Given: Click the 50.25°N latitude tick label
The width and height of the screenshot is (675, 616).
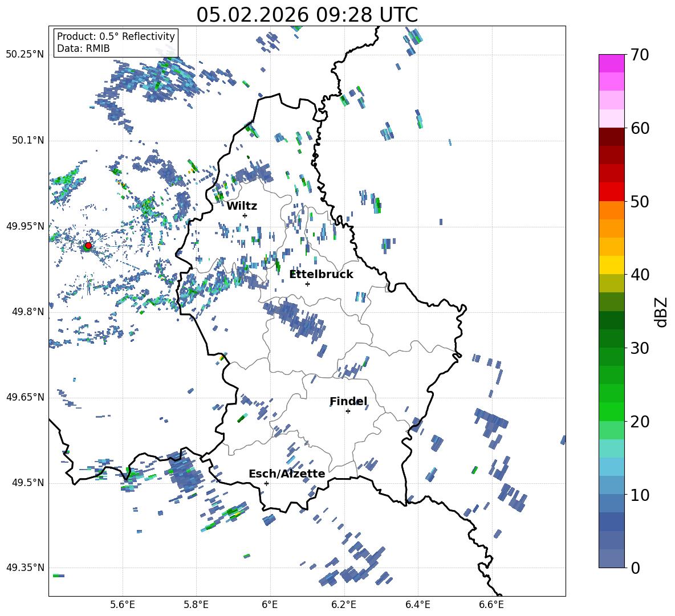Looking at the screenshot, I should click(25, 55).
